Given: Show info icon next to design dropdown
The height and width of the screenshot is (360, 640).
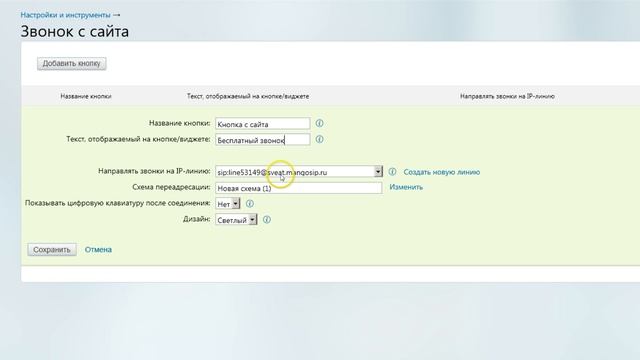Looking at the screenshot, I should click(x=267, y=220).
